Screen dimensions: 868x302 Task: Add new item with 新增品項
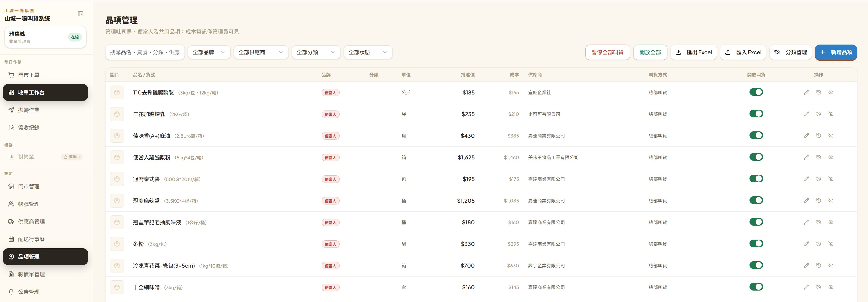tap(836, 52)
